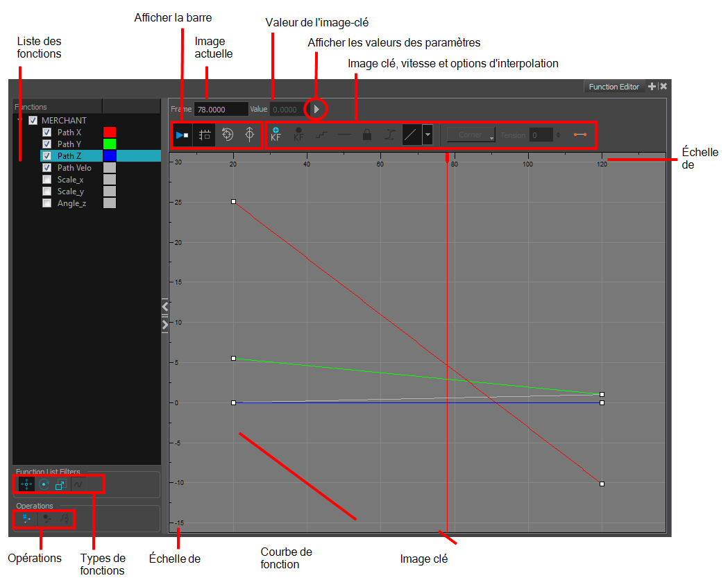Enable the Motion filter icon
This screenshot has height=587, width=728.
click(x=26, y=484)
